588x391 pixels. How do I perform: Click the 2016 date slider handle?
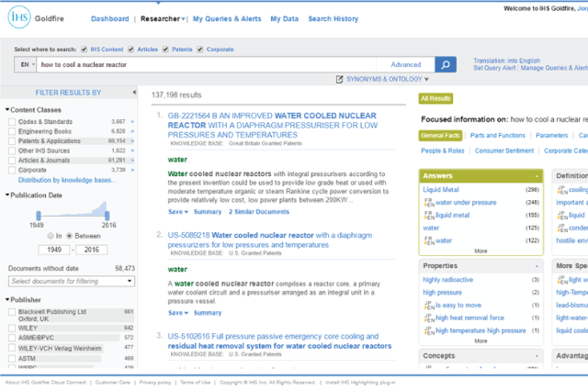[x=107, y=216]
